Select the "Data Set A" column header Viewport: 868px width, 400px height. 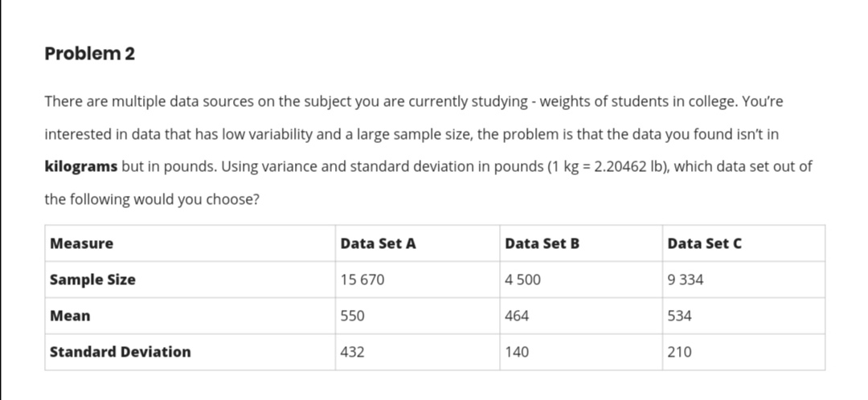coord(379,243)
